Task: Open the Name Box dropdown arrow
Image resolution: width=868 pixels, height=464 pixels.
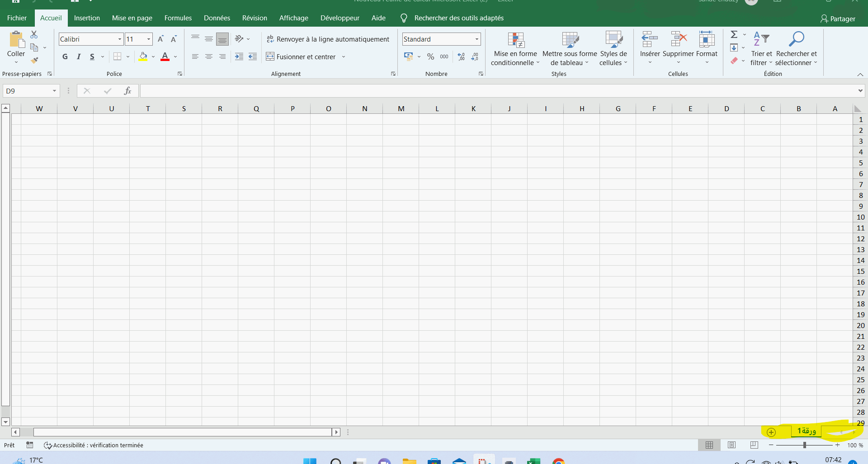Action: pos(54,91)
